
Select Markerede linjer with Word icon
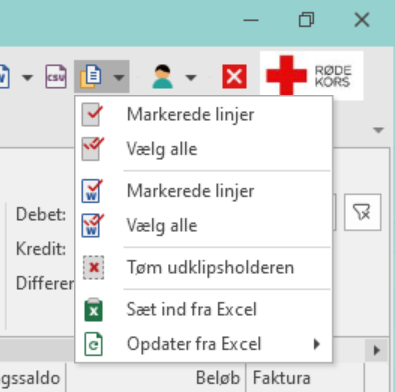tap(204, 191)
